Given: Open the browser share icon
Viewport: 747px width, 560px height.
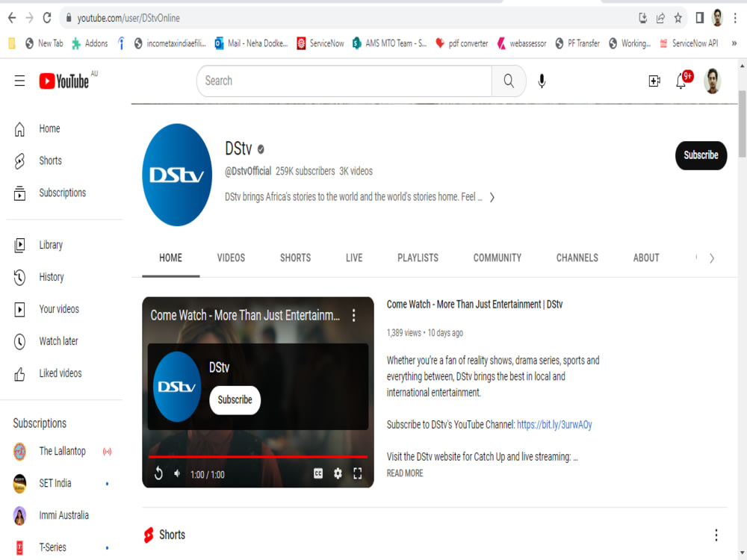Looking at the screenshot, I should coord(660,18).
